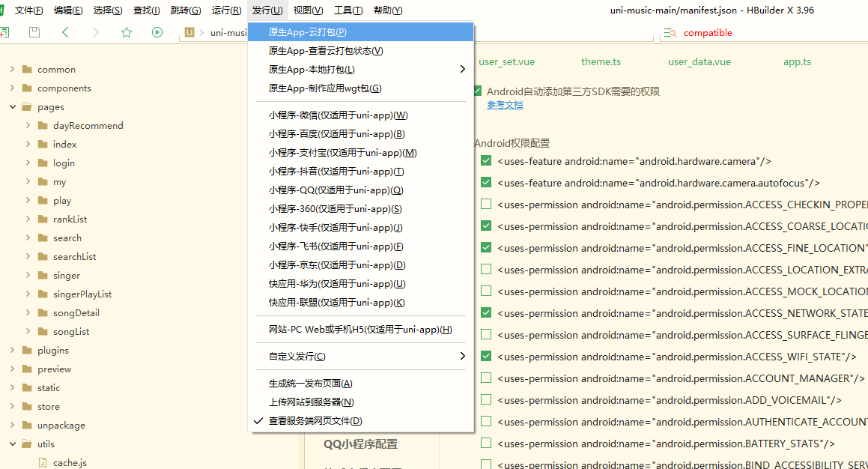The height and width of the screenshot is (469, 868).
Task: Collapse the utils folder arrow
Action: (x=12, y=444)
